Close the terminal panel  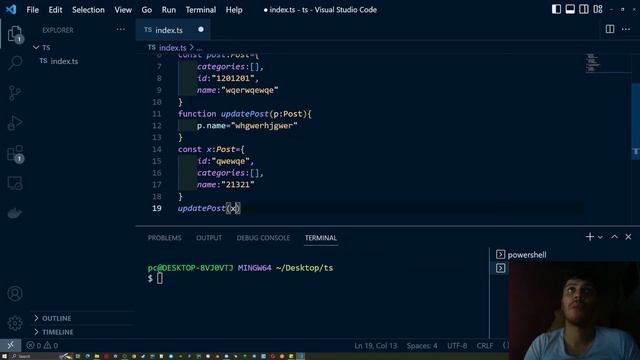pos(628,237)
